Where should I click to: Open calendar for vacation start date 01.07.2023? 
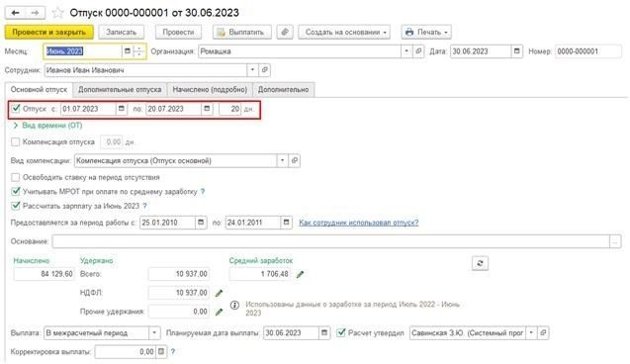pyautogui.click(x=122, y=109)
